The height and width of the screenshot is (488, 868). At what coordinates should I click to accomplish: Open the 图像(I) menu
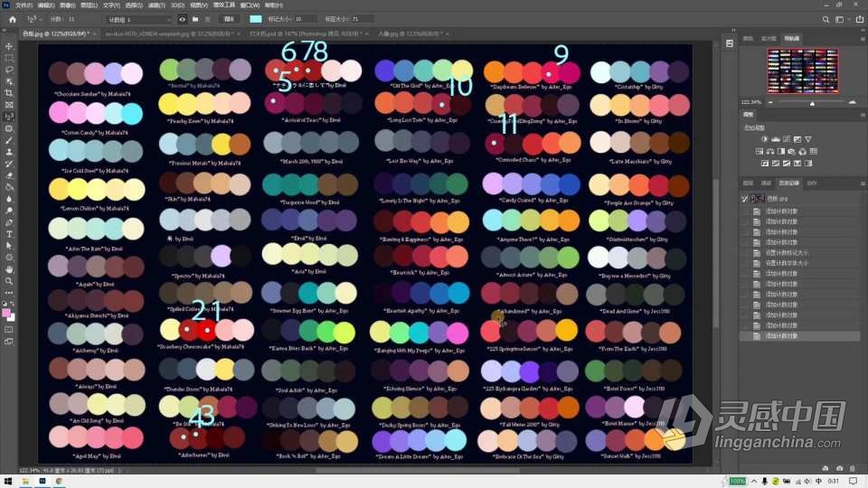coord(68,5)
